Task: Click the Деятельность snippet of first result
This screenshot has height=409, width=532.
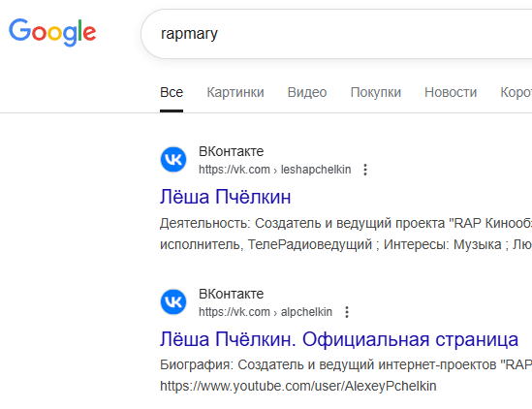Action: tap(346, 234)
